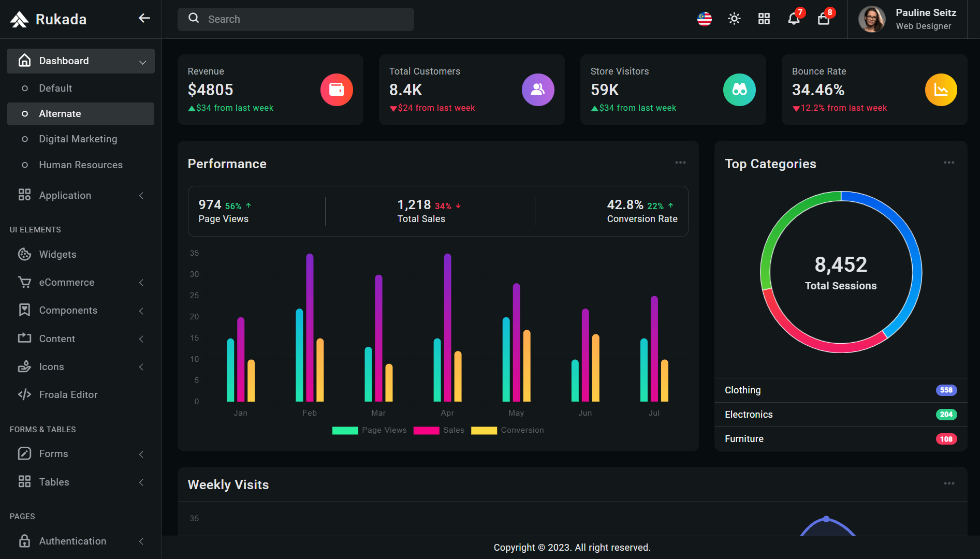Click the Store Visitors binoculars icon
This screenshot has width=980, height=559.
click(x=739, y=90)
